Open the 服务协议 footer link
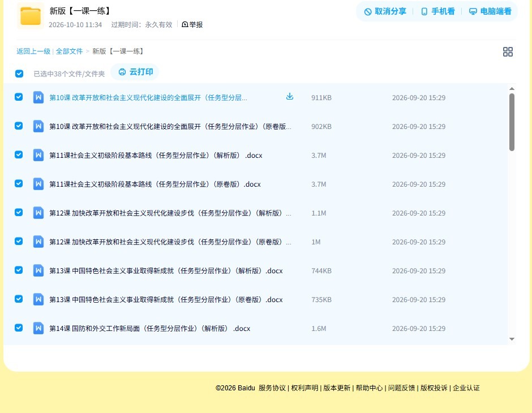The height and width of the screenshot is (413, 532). [x=272, y=388]
